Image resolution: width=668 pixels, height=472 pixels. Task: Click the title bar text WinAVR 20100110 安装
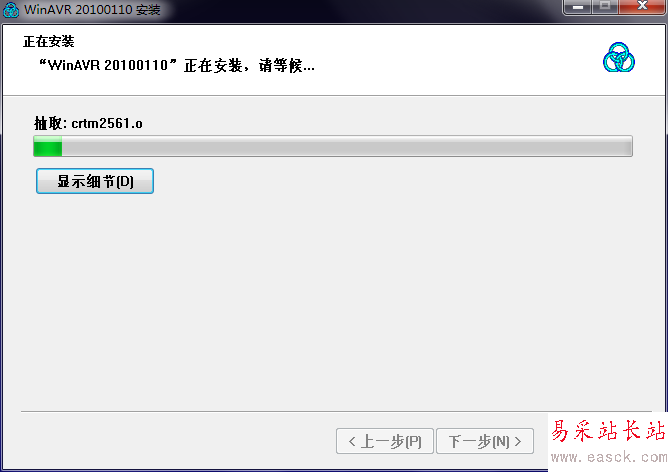tap(92, 9)
